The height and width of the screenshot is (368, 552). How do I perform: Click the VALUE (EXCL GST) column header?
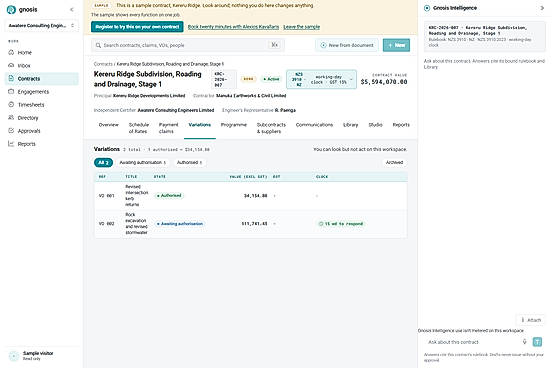click(x=249, y=176)
